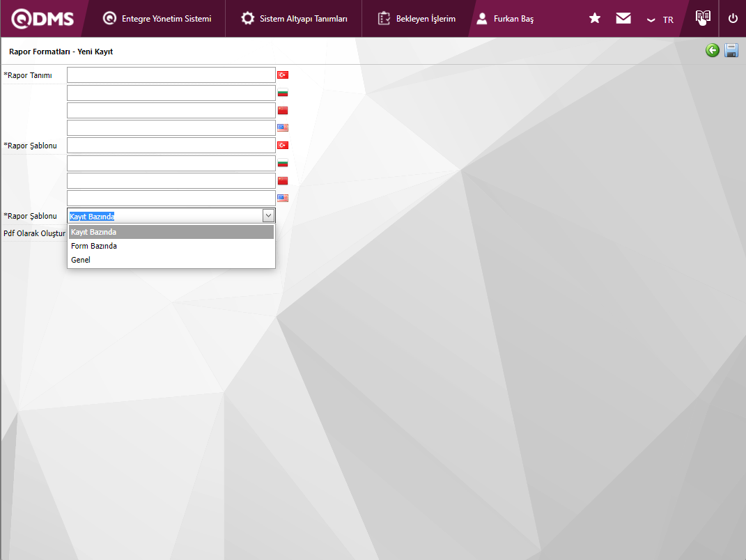Viewport: 746px width, 560px height.
Task: Click Turkish flag beside Rapor Şablonu
Action: (x=283, y=145)
